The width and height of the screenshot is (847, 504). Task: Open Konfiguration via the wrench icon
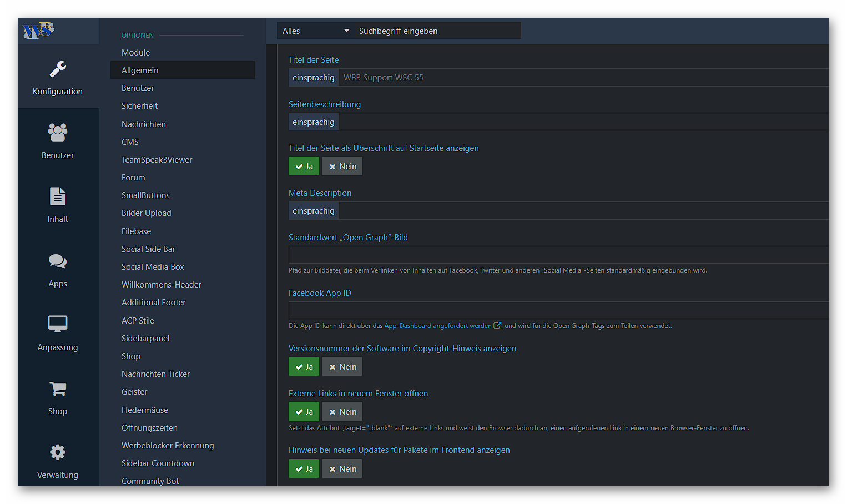coord(58,70)
